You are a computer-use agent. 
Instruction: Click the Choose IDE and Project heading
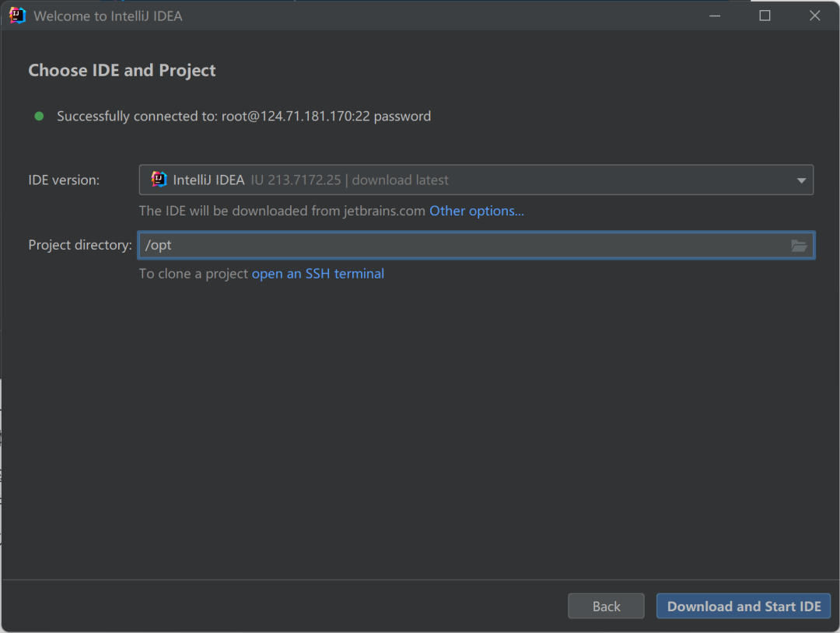pyautogui.click(x=121, y=71)
